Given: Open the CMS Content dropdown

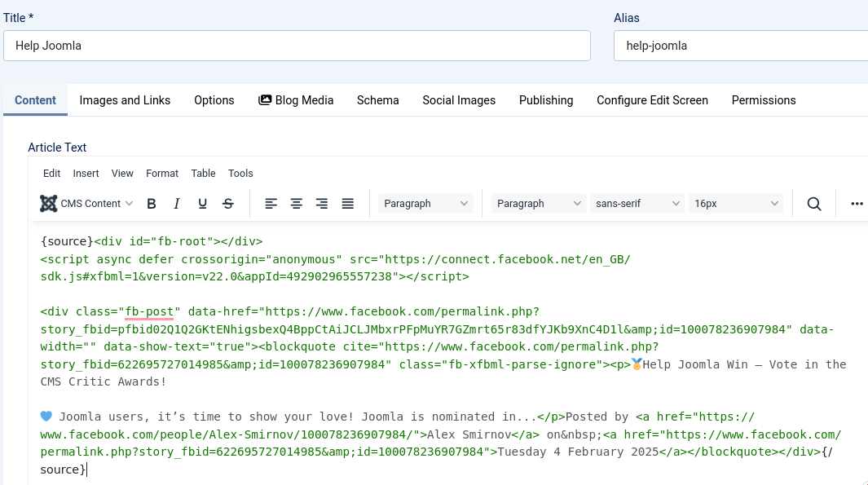Looking at the screenshot, I should click(86, 204).
